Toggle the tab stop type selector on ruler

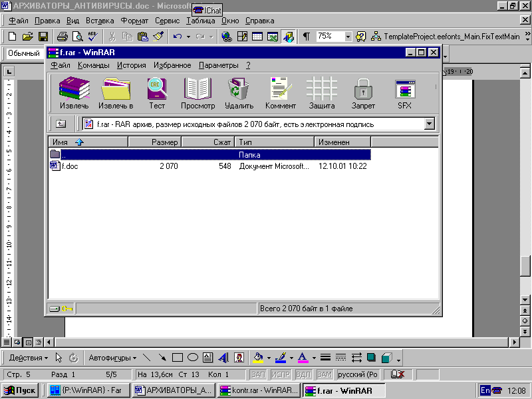[x=9, y=71]
